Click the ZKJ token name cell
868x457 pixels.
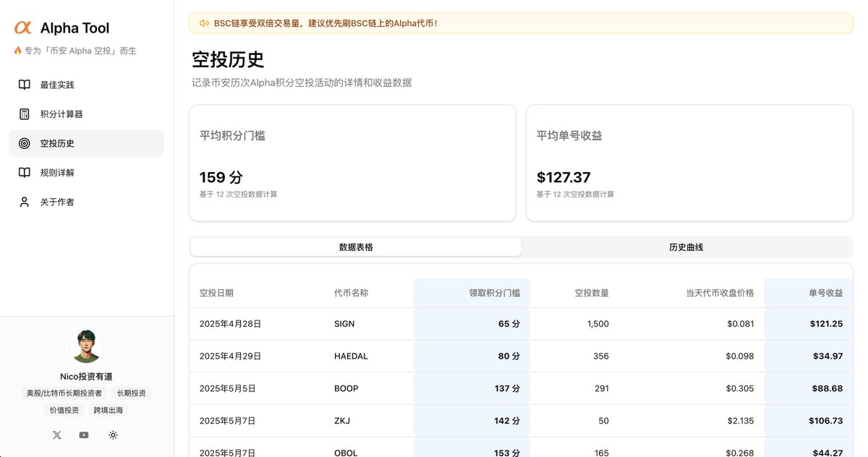tap(342, 421)
